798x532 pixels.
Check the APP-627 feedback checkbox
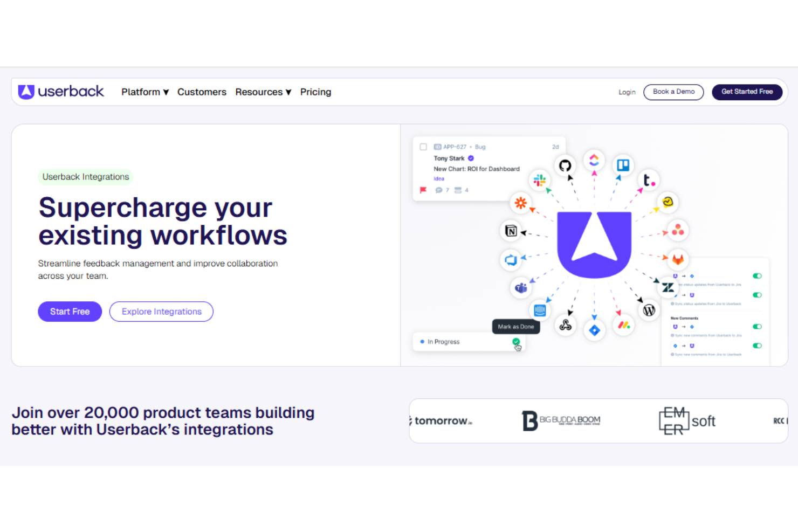tap(423, 147)
